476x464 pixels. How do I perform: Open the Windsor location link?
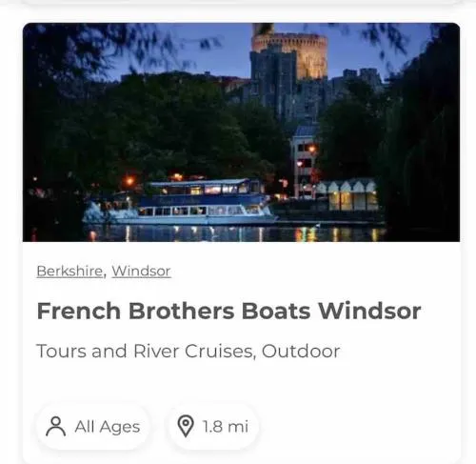point(141,272)
